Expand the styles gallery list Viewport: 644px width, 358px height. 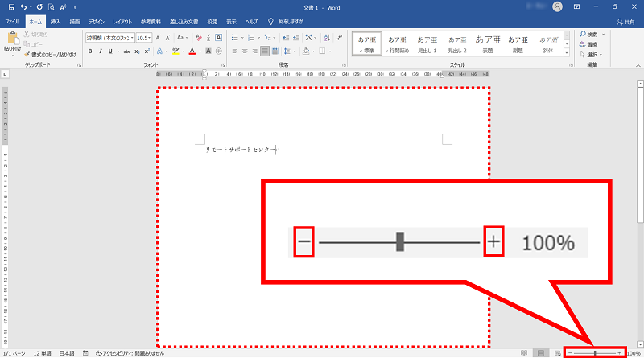567,53
